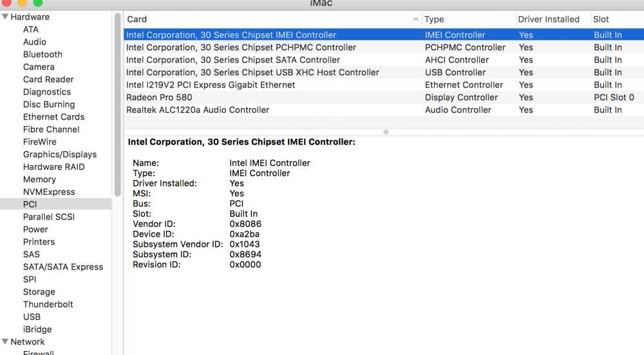
Task: Click the Network section heading
Action: pos(28,342)
